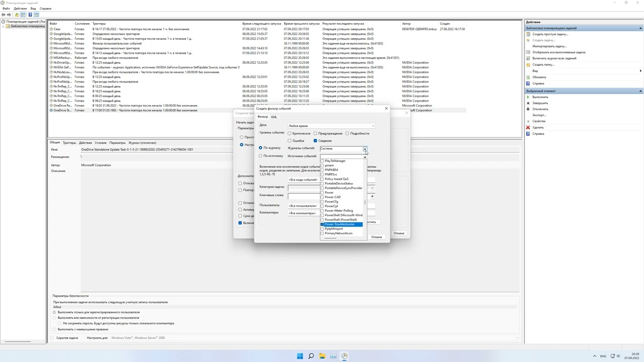
Task: Check PlayToManager in the source list
Action: click(x=323, y=161)
